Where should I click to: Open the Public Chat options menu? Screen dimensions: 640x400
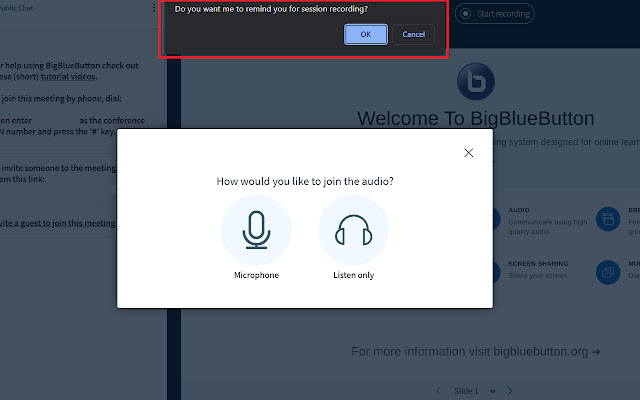153,7
